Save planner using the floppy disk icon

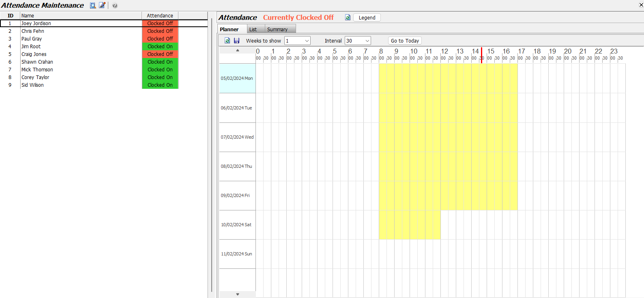236,41
